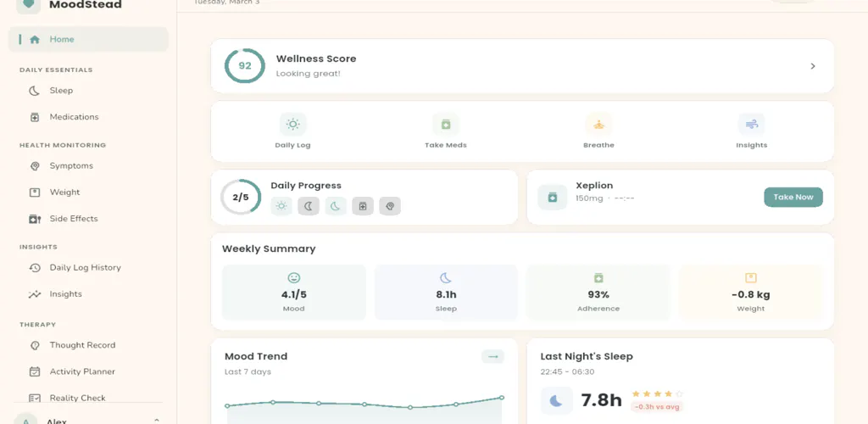Click the Daily Progress 2/5 ring

pyautogui.click(x=241, y=197)
